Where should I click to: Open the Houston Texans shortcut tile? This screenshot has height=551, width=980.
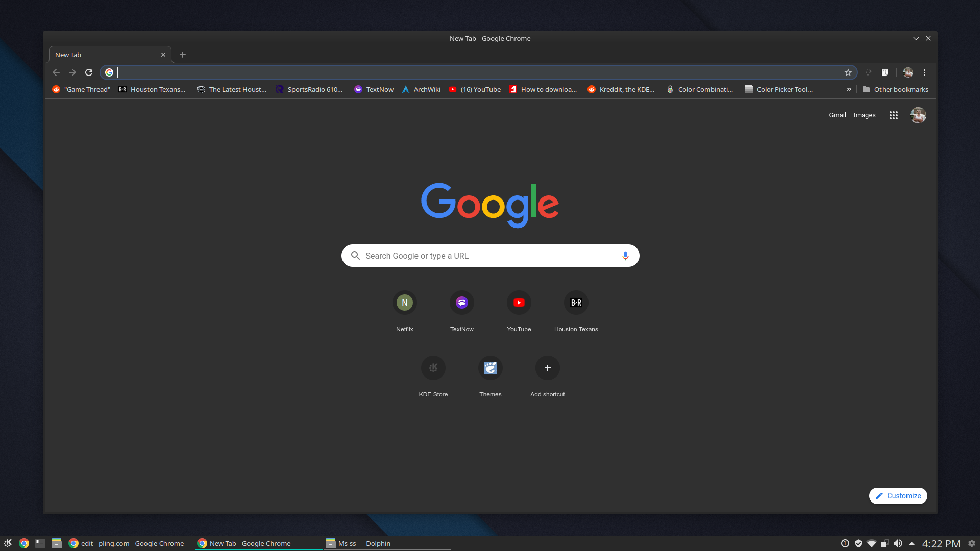coord(576,311)
